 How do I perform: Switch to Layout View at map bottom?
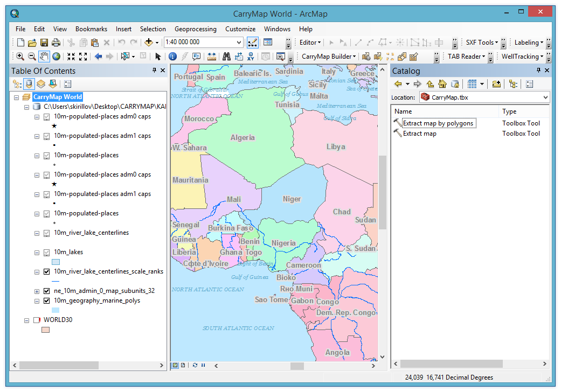click(183, 365)
